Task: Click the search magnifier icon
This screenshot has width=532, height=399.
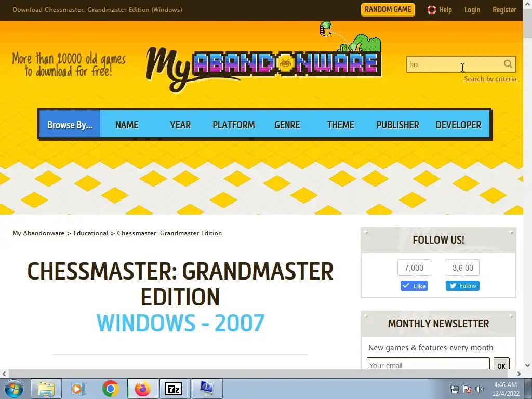Action: (508, 64)
